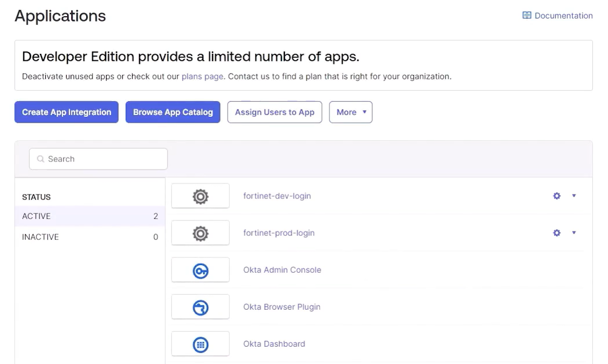This screenshot has width=608, height=364.
Task: Click the Browse App Catalog button
Action: click(x=173, y=112)
